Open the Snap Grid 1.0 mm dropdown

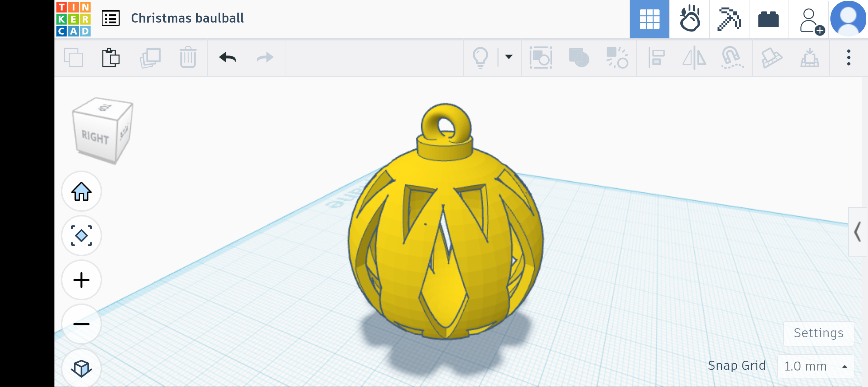(816, 366)
